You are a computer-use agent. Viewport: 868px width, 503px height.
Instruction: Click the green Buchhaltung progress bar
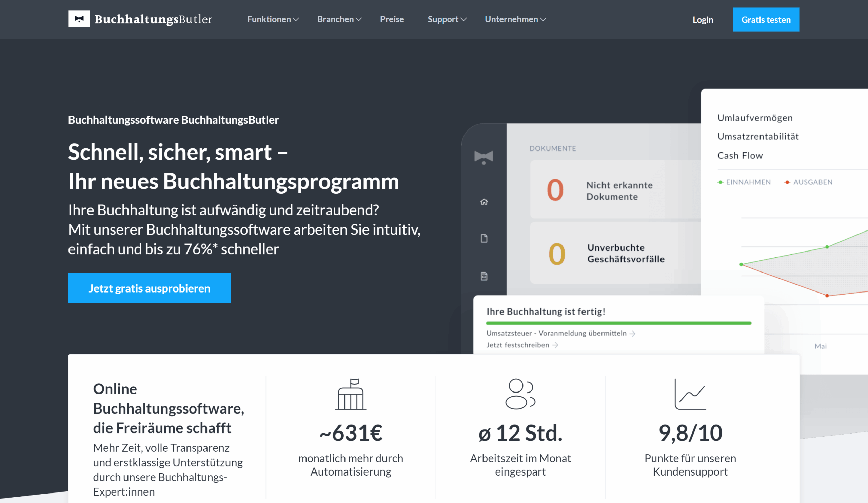(x=618, y=323)
